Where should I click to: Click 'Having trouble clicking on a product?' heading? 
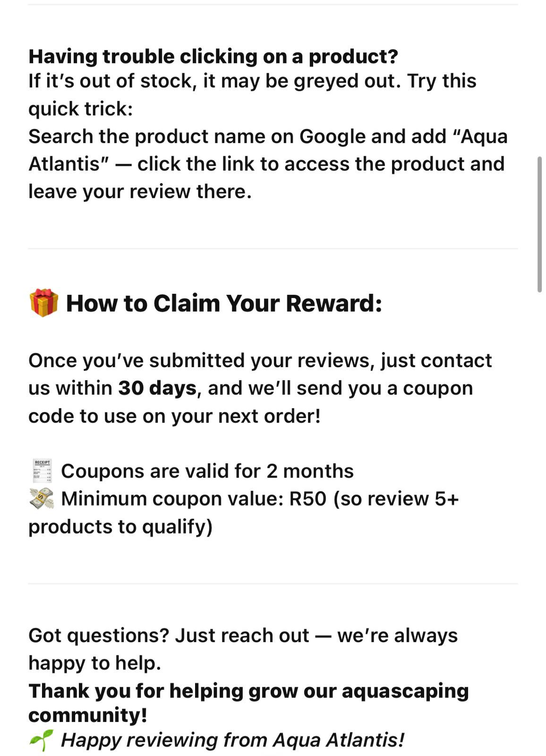[x=213, y=57]
